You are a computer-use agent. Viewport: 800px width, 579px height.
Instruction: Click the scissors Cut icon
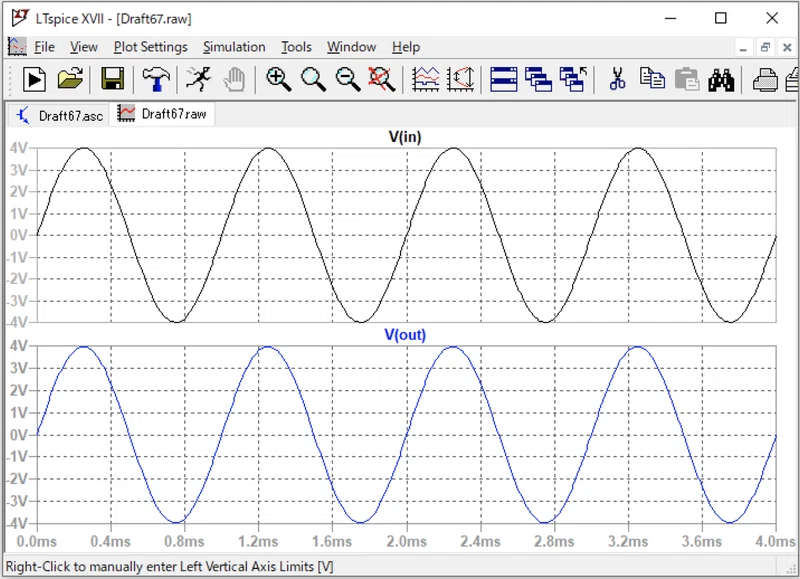click(x=617, y=80)
